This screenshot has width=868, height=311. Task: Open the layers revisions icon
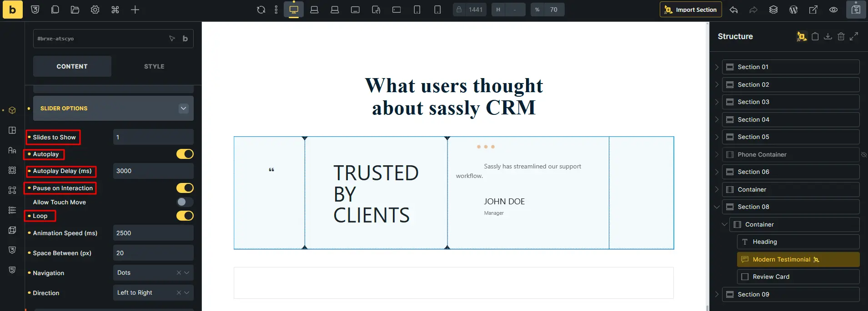(773, 10)
